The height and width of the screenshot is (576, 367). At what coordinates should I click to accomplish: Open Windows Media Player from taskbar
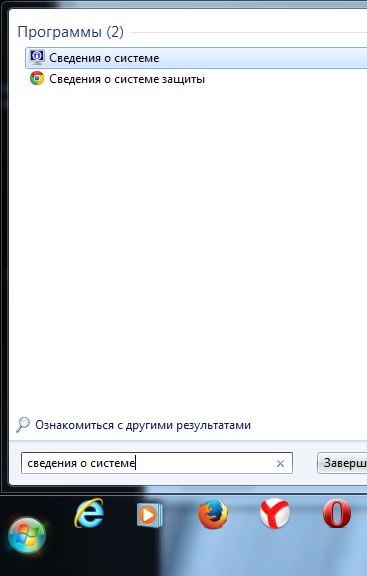(x=150, y=515)
